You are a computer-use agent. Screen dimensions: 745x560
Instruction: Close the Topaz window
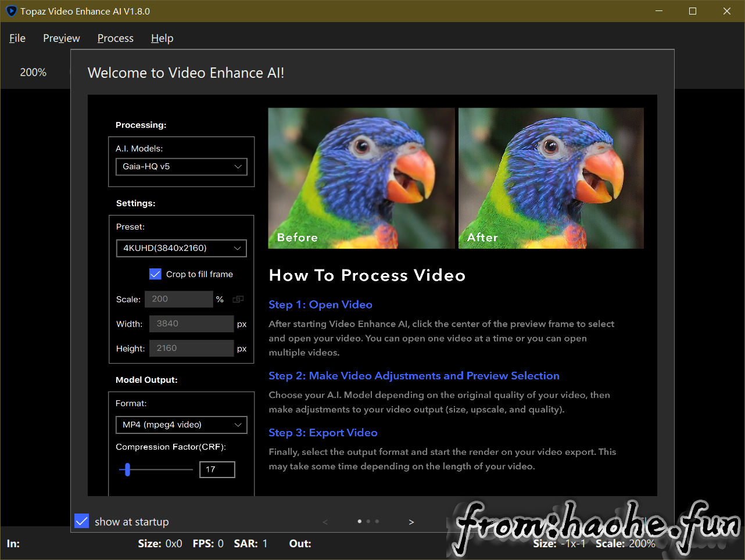coord(727,11)
